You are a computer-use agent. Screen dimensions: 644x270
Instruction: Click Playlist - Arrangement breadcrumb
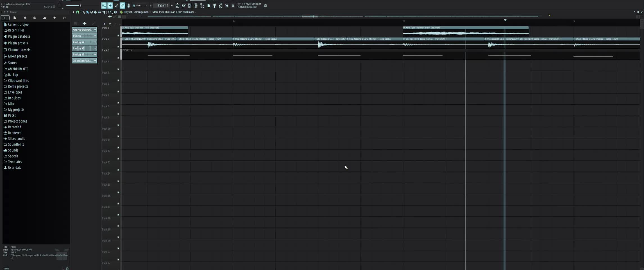coord(137,12)
